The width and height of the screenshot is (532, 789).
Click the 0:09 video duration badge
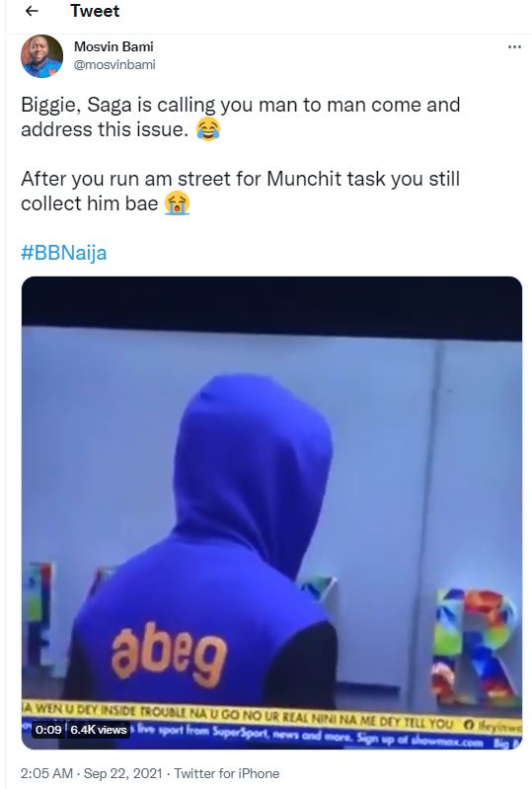[48, 729]
